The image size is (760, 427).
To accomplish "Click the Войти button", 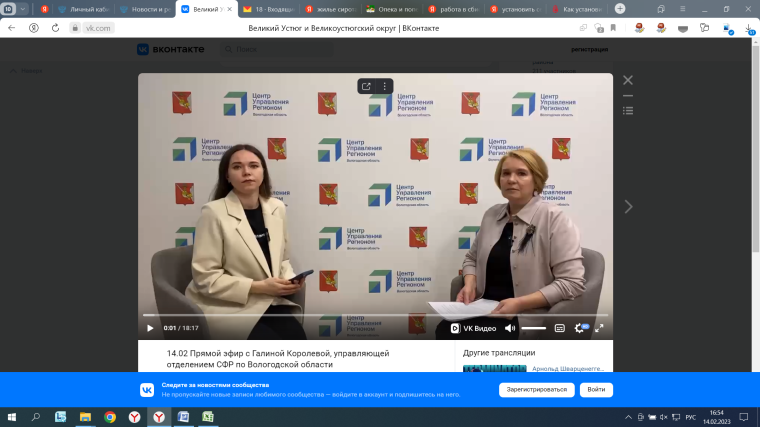I will click(x=596, y=390).
